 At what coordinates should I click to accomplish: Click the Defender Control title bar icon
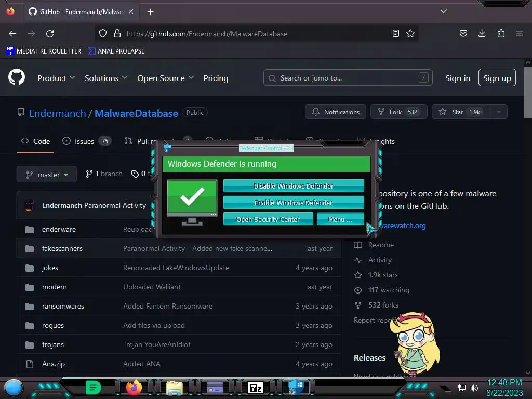pos(167,148)
